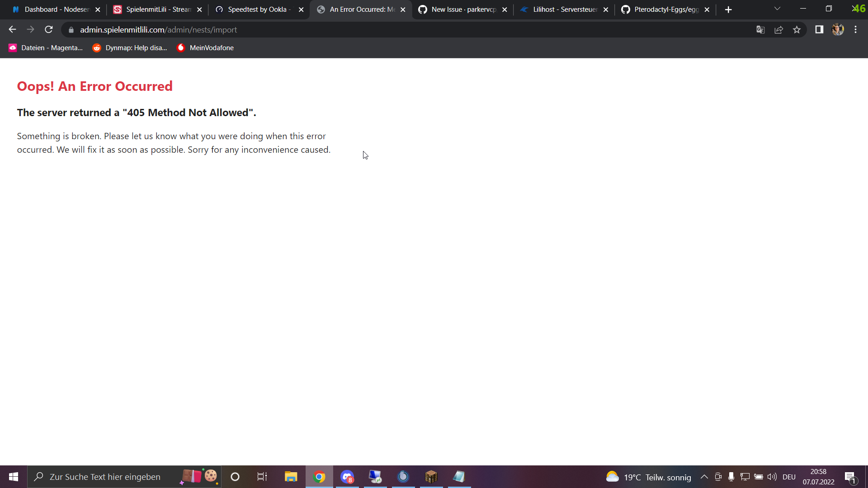Bookmark the current page with the star
This screenshot has width=868, height=488.
click(797, 29)
